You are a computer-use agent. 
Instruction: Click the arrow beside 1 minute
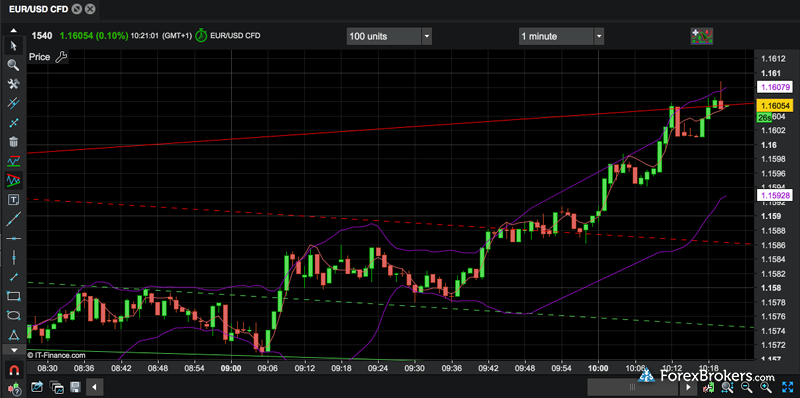(599, 36)
